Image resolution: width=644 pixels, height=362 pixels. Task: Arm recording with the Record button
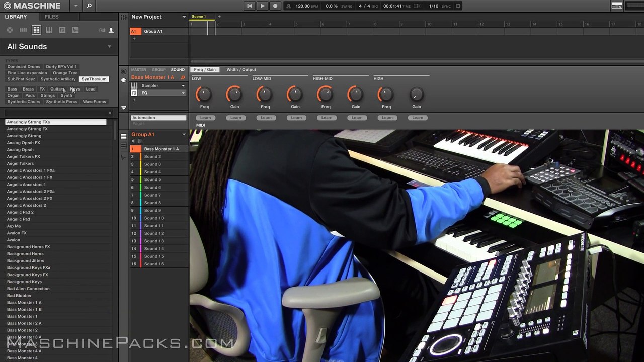pos(275,6)
